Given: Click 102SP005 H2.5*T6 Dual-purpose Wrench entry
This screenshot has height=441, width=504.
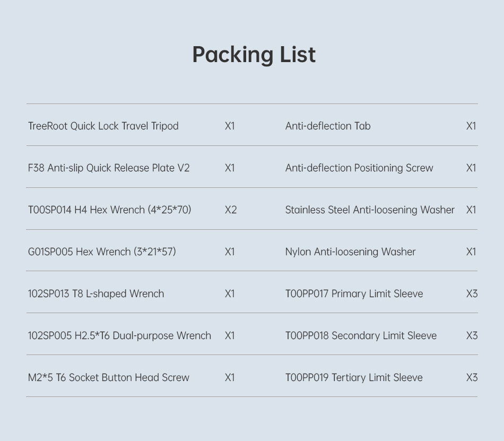Looking at the screenshot, I should [x=119, y=336].
